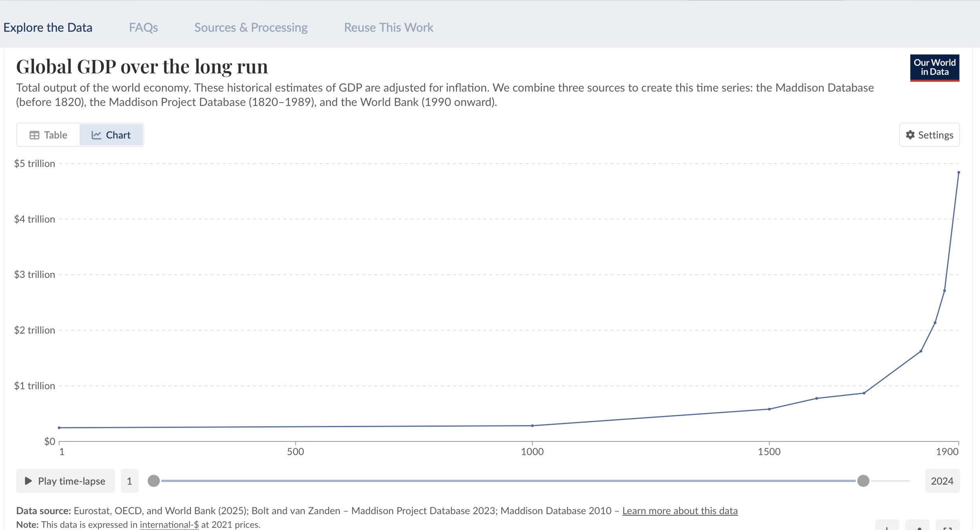Click the Data source label text
Screen dimensions: 980x530
pyautogui.click(x=44, y=511)
